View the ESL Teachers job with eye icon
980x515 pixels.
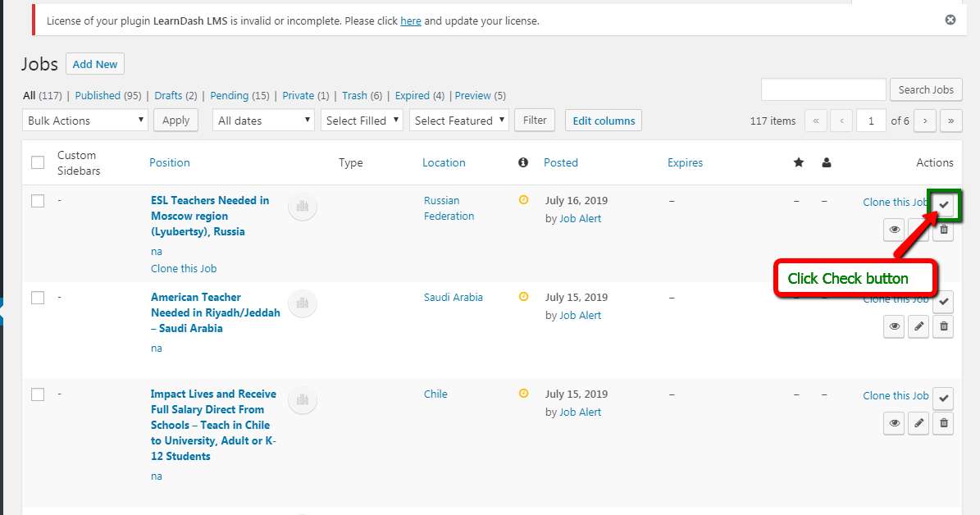894,230
